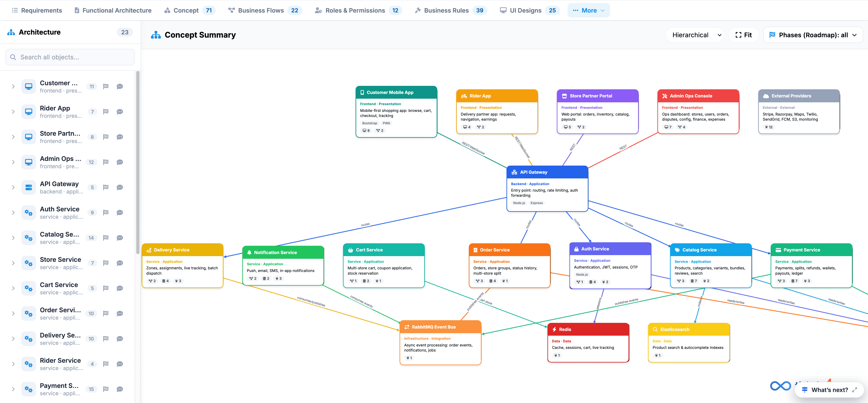
Task: Expand the Store Partner tree row
Action: [x=13, y=137]
